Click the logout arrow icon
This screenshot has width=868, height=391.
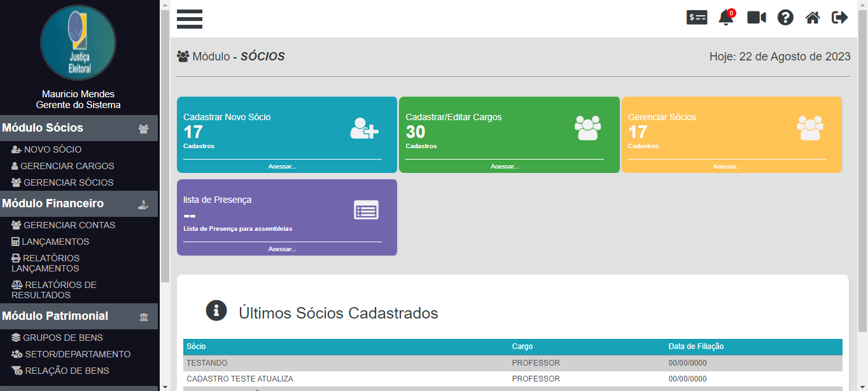(839, 18)
